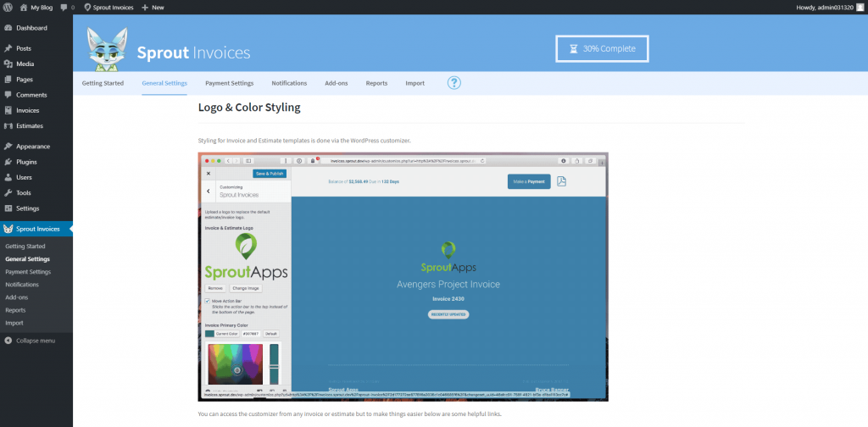The width and height of the screenshot is (868, 427).
Task: Click the customizer screenshot image
Action: point(403,276)
